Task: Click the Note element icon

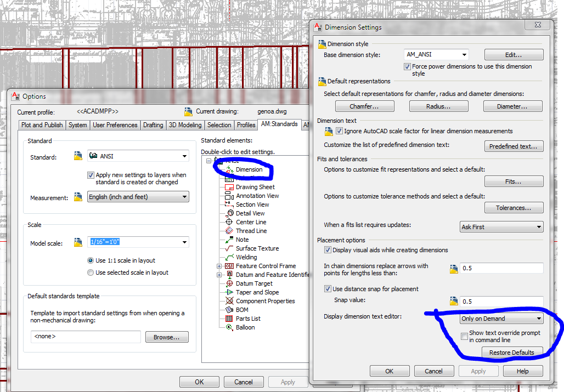Action: pos(229,240)
